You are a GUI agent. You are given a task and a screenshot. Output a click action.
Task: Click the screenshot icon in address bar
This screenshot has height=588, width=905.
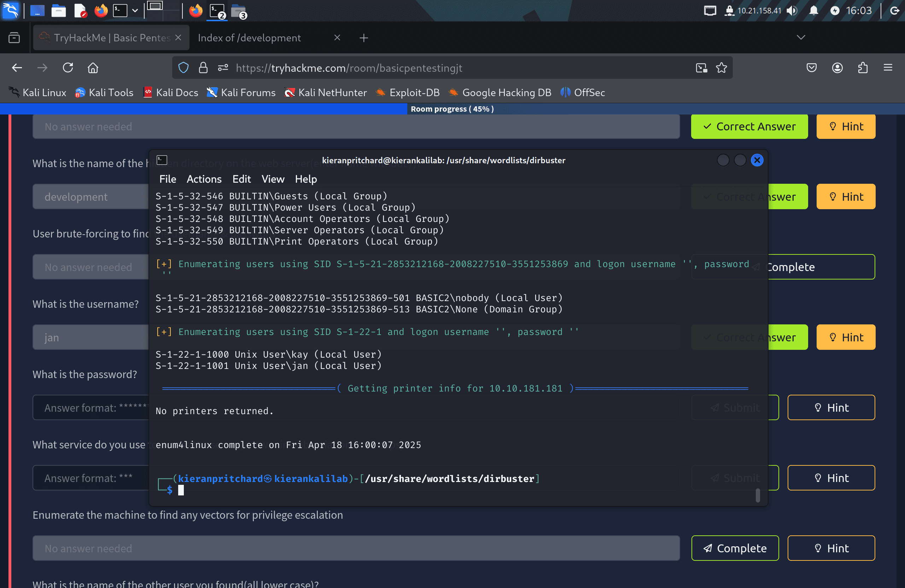pos(702,67)
